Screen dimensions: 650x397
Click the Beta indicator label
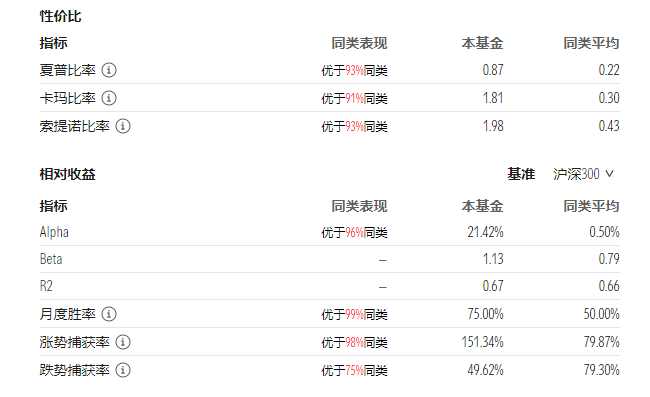pyautogui.click(x=51, y=259)
